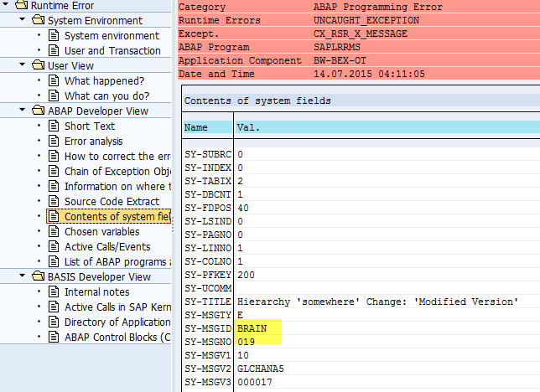Click the List of ABAP programs icon
The height and width of the screenshot is (392, 540).
[x=54, y=261]
